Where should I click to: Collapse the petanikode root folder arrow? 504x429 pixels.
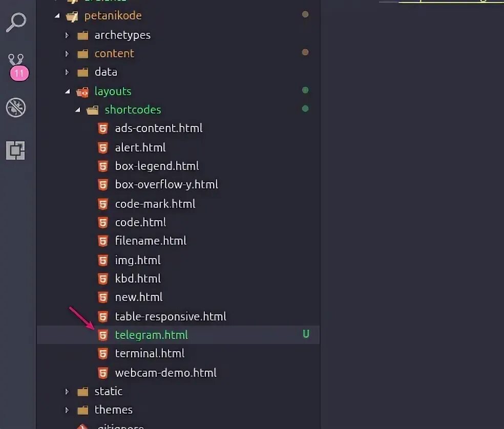(x=57, y=15)
